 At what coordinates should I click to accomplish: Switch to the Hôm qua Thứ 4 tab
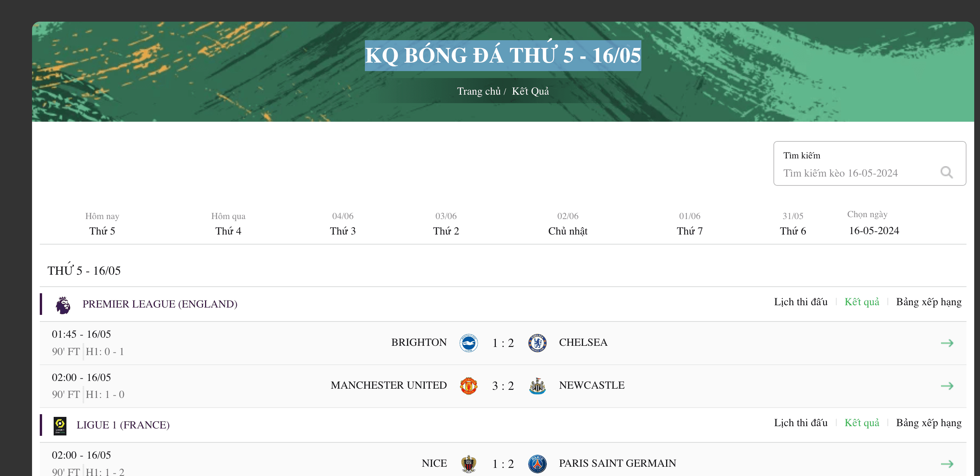click(x=228, y=224)
